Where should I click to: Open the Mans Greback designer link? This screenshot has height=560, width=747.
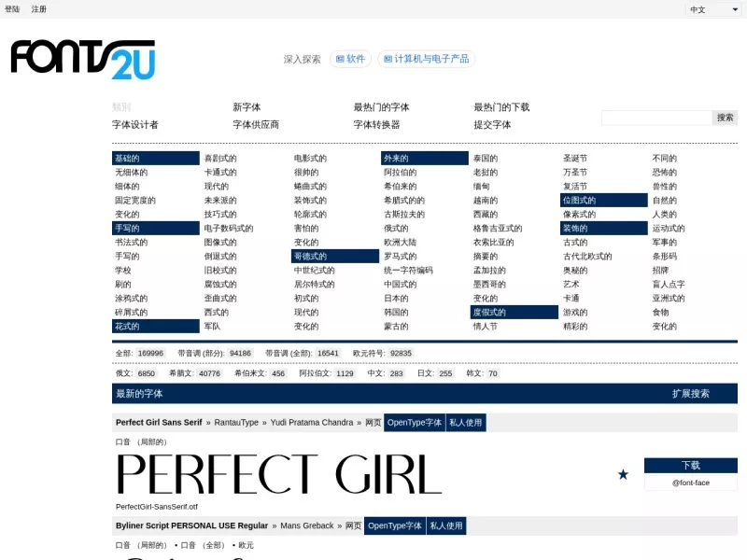pyautogui.click(x=307, y=525)
